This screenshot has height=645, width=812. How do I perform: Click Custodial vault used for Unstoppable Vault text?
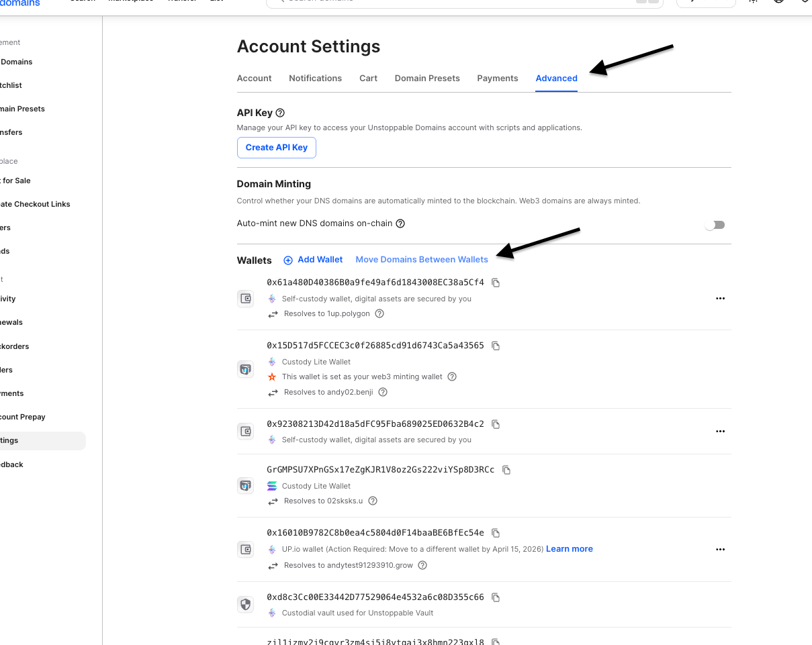pos(358,613)
